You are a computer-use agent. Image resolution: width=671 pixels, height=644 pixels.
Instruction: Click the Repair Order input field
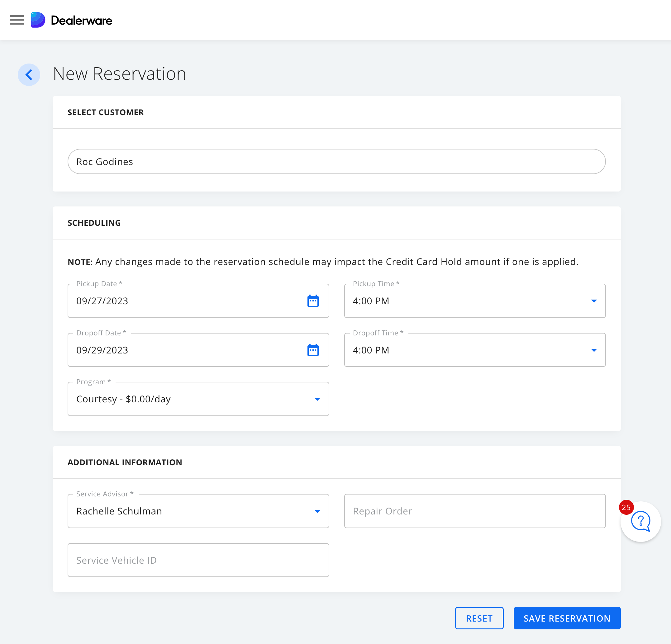[x=474, y=511]
